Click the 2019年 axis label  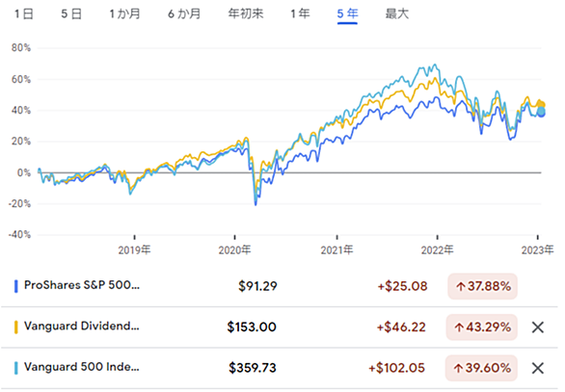coord(134,249)
